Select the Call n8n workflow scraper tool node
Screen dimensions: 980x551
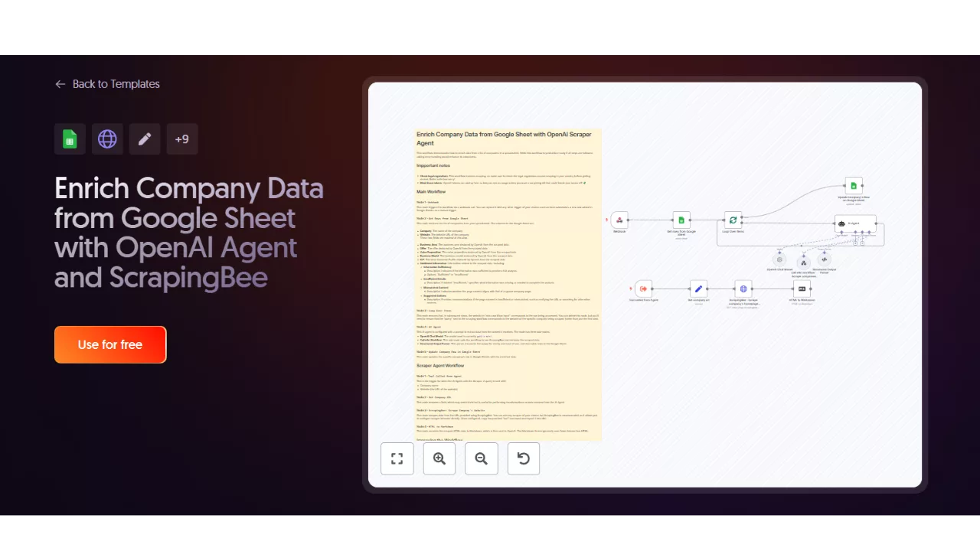point(804,262)
